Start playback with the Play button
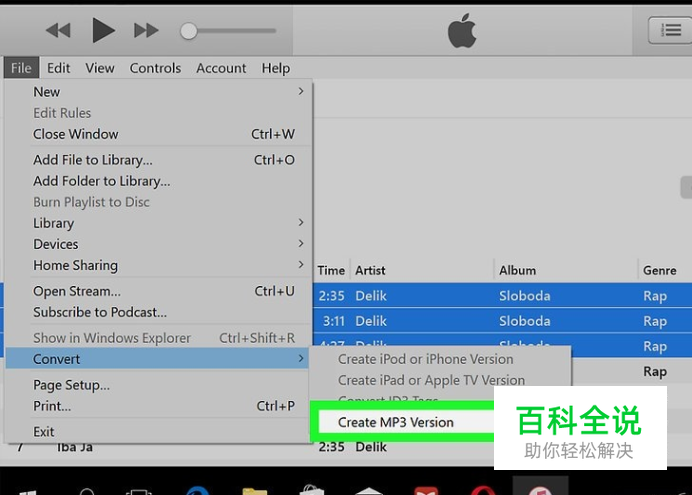The height and width of the screenshot is (495, 692). click(x=103, y=30)
